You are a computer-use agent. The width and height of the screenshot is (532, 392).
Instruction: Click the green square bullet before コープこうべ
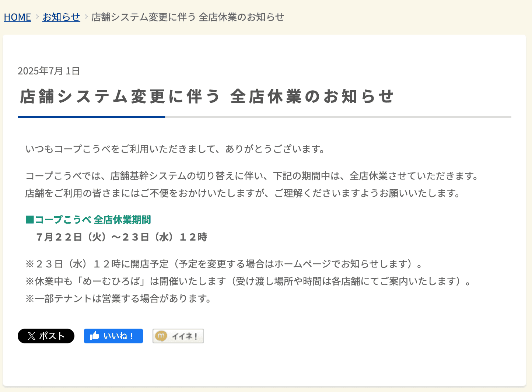tap(30, 220)
